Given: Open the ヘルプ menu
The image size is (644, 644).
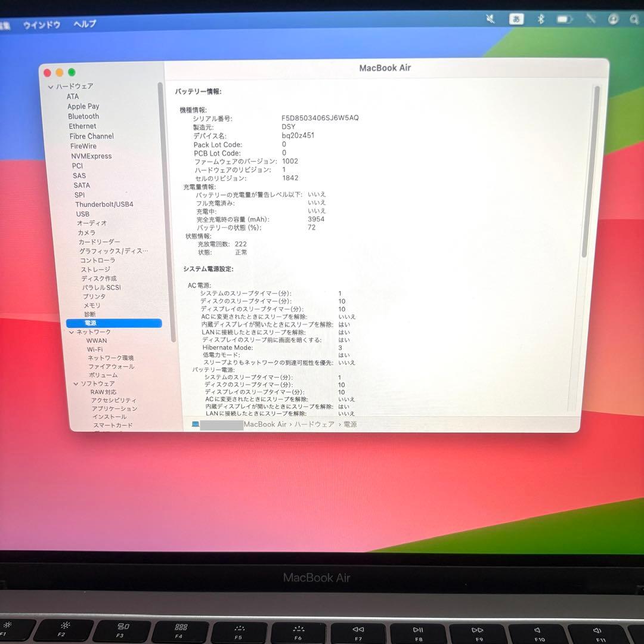Looking at the screenshot, I should 84,24.
